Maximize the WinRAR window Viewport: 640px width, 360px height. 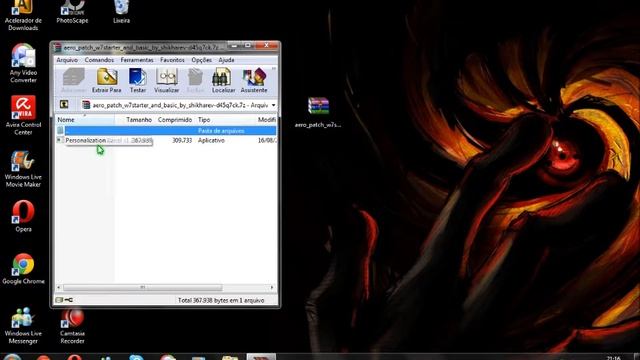point(247,45)
